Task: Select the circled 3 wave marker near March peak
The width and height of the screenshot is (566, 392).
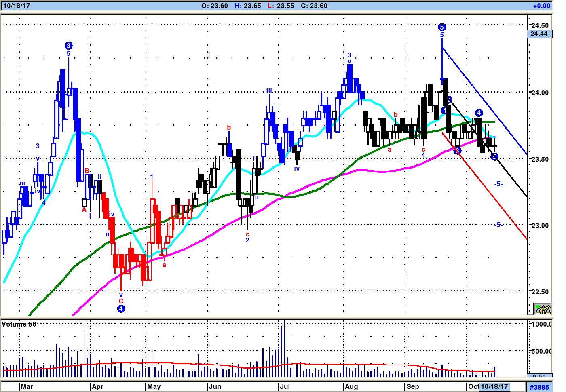Action: pos(68,46)
